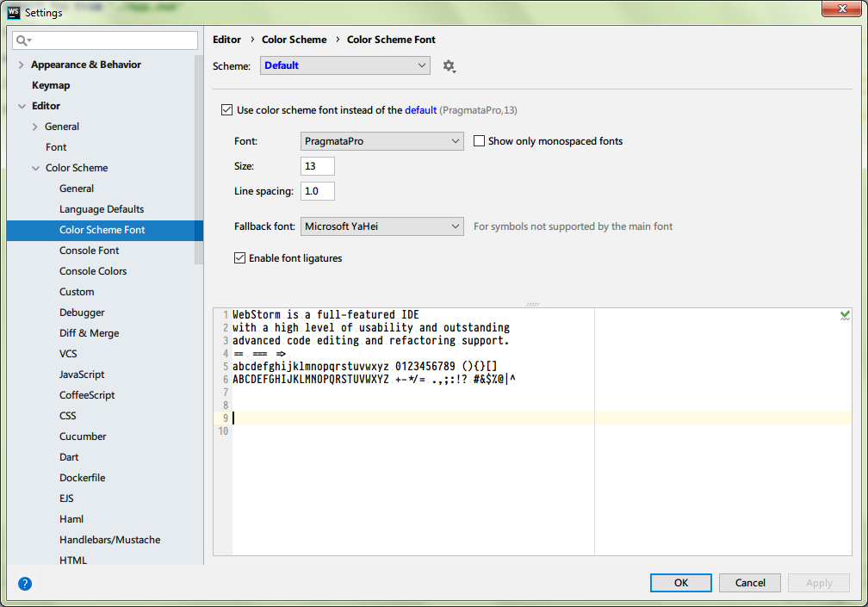Toggle Use color scheme font checkbox
The width and height of the screenshot is (868, 607).
coord(227,110)
